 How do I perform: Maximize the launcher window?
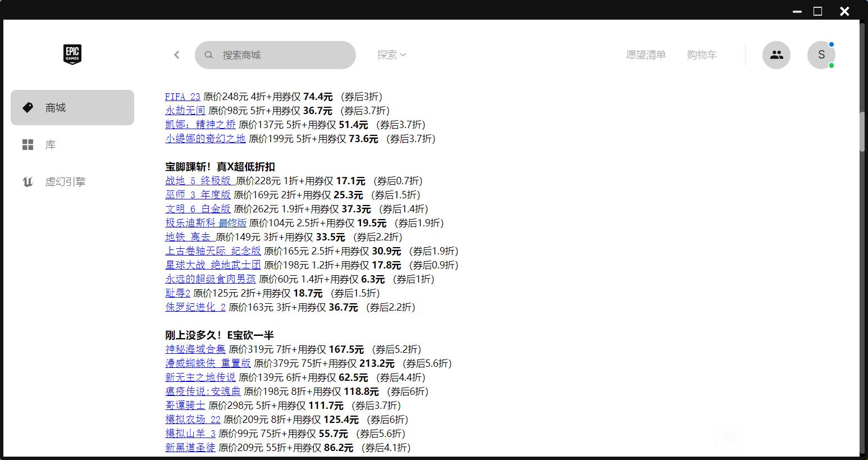(x=818, y=11)
